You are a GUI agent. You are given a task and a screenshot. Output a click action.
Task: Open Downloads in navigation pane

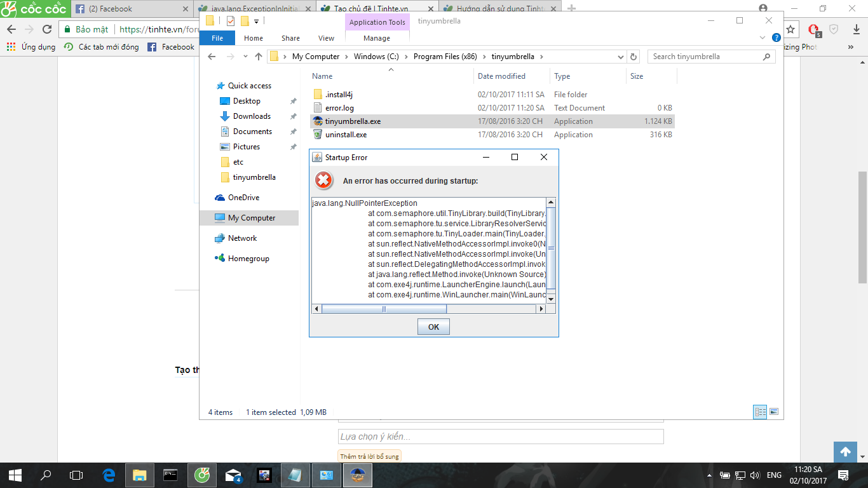252,116
